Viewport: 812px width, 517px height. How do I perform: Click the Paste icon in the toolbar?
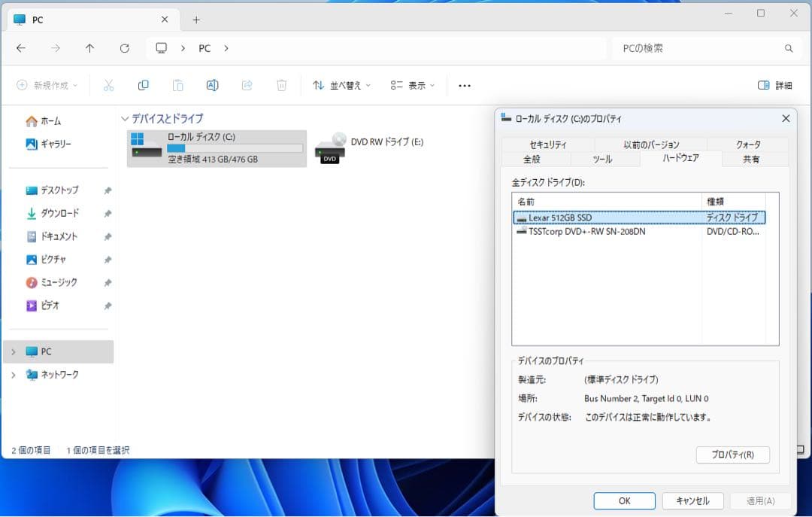click(177, 85)
